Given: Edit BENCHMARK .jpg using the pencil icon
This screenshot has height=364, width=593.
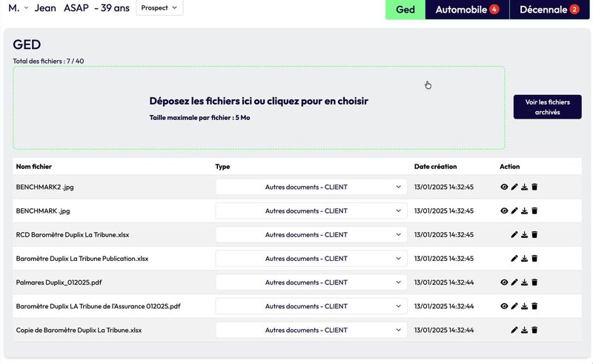Looking at the screenshot, I should [514, 211].
